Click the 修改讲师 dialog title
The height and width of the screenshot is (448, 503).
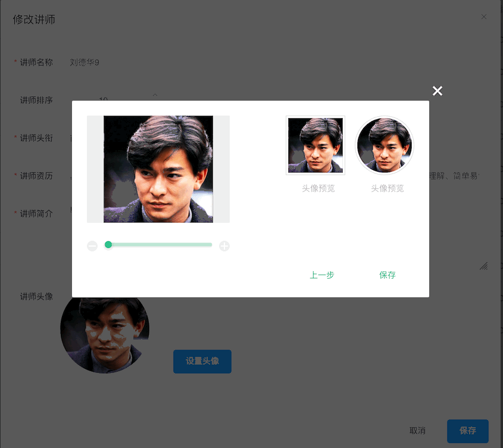pyautogui.click(x=34, y=20)
